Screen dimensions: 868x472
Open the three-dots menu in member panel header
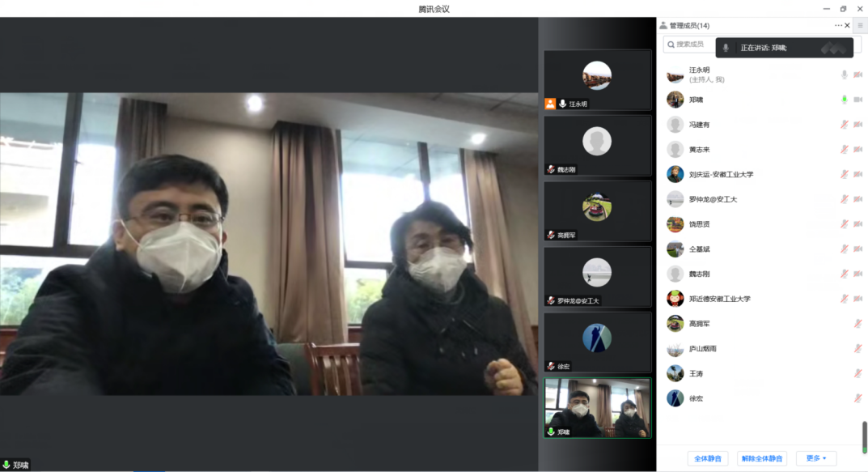pyautogui.click(x=838, y=26)
